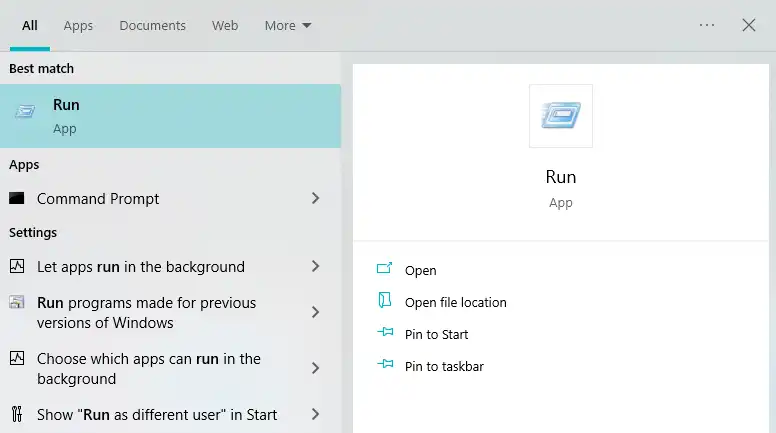Switch to the Documents tab
Screen dimensions: 776x433
click(152, 25)
